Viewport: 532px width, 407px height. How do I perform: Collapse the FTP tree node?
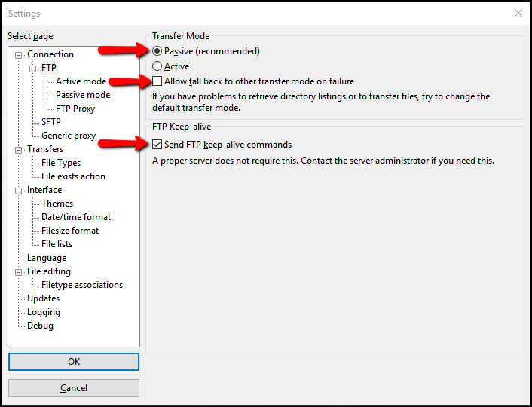tap(34, 68)
